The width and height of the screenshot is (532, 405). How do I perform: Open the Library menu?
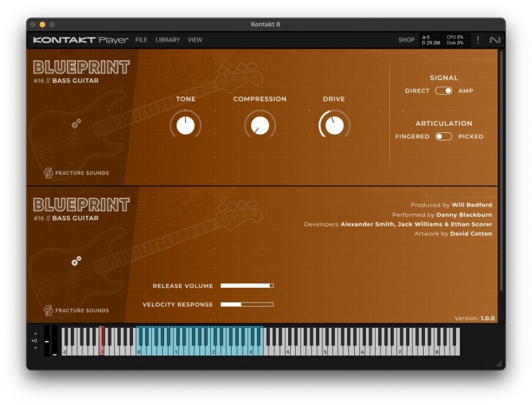pyautogui.click(x=167, y=40)
